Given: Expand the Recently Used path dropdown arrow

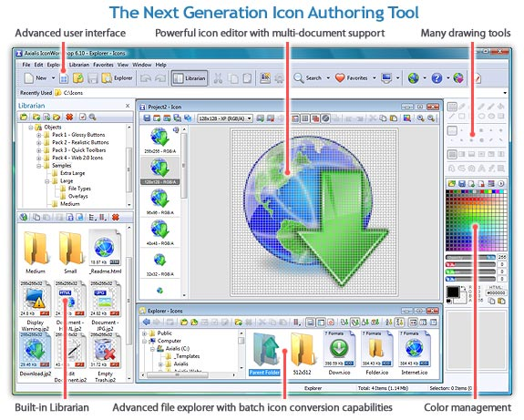Looking at the screenshot, I should (x=505, y=93).
